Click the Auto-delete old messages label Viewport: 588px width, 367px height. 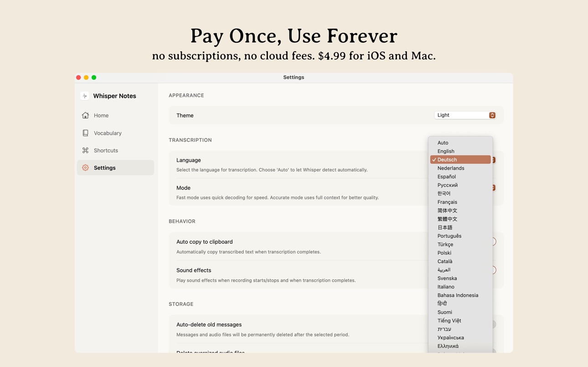coord(209,325)
